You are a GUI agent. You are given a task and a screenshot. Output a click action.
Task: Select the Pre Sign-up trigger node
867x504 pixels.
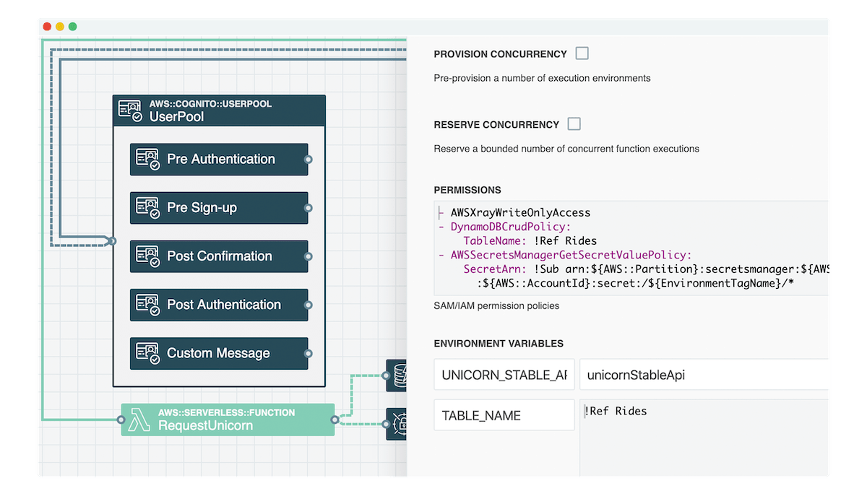[x=219, y=207]
